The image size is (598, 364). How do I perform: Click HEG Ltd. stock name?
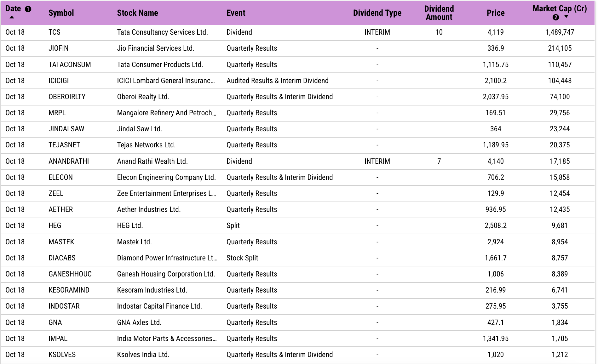[130, 225]
